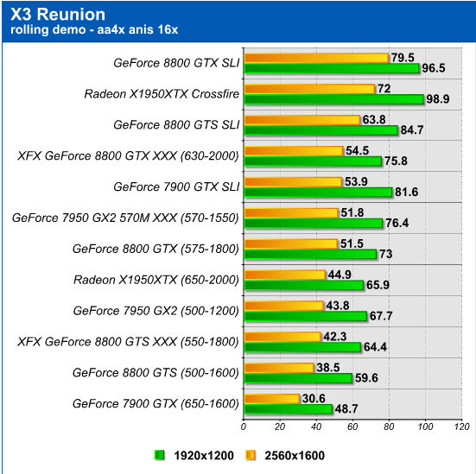Screen dimensions: 476x474
Task: Select the "X3 Reunion" chart title
Action: pyautogui.click(x=58, y=15)
